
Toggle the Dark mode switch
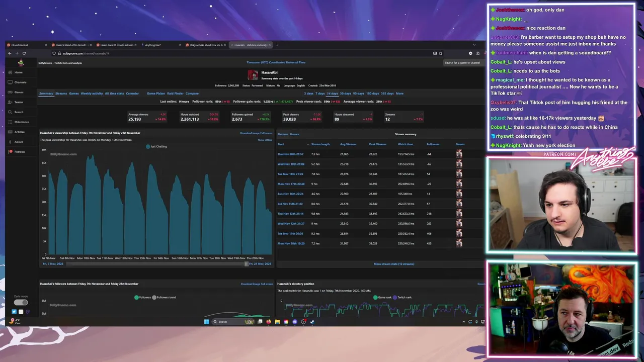coord(21,303)
